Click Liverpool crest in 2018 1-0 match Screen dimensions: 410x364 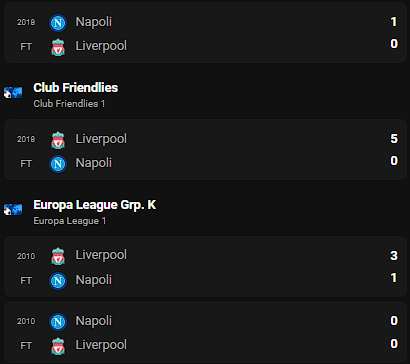[x=58, y=47]
